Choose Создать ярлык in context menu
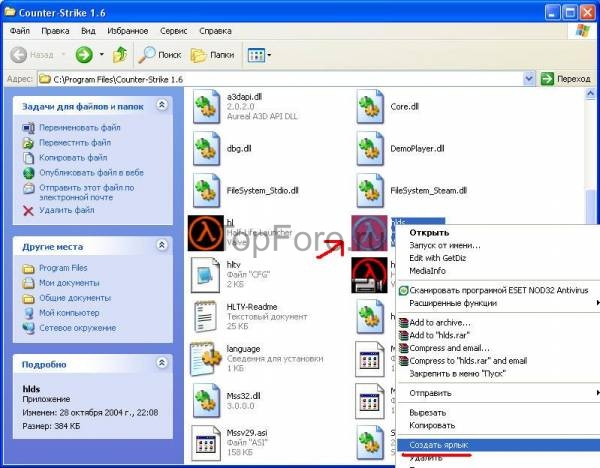 point(499,445)
